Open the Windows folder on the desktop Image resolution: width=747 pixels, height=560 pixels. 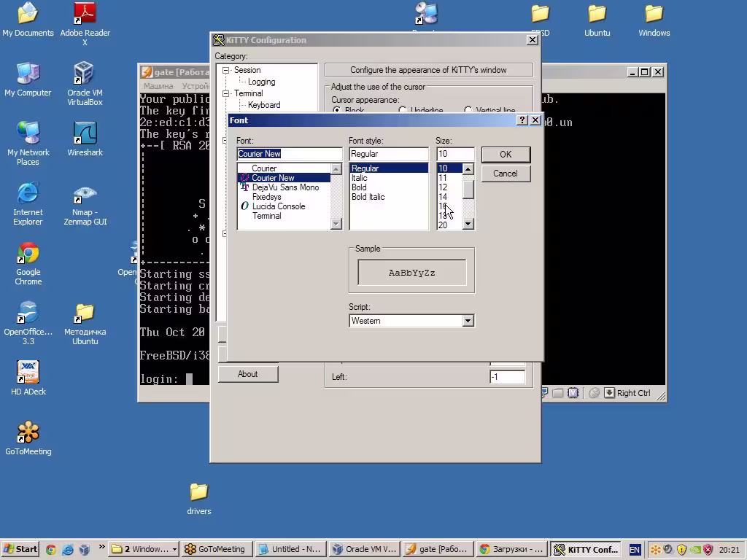(654, 20)
